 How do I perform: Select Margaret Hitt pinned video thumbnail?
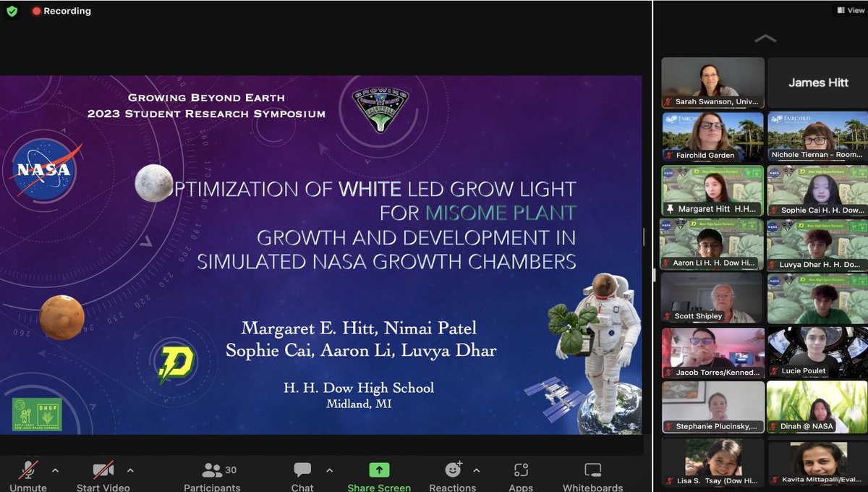coord(712,191)
